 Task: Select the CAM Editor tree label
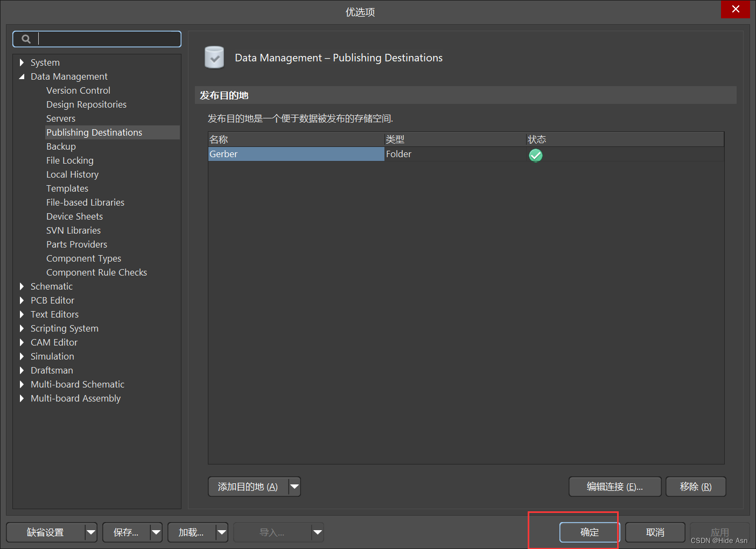[x=54, y=342]
